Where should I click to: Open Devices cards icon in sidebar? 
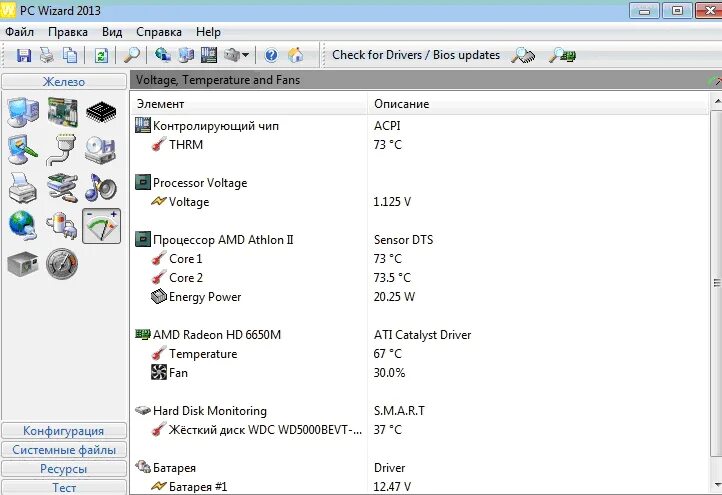pos(62,188)
